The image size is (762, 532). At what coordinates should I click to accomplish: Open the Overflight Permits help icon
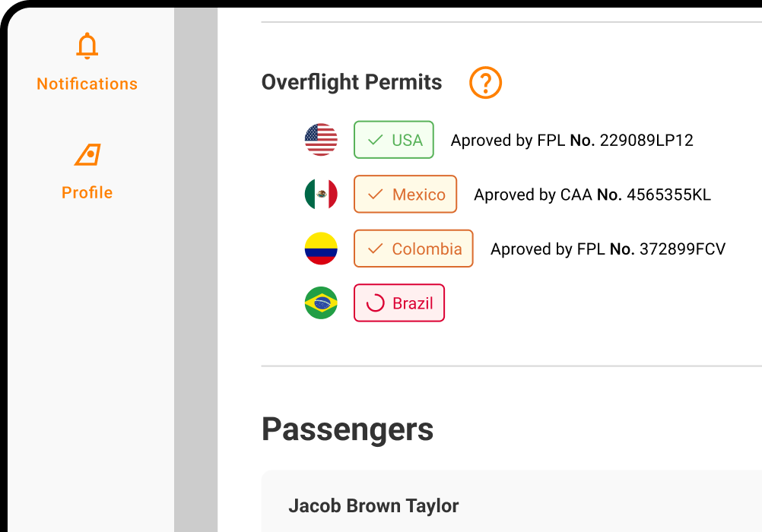coord(485,82)
